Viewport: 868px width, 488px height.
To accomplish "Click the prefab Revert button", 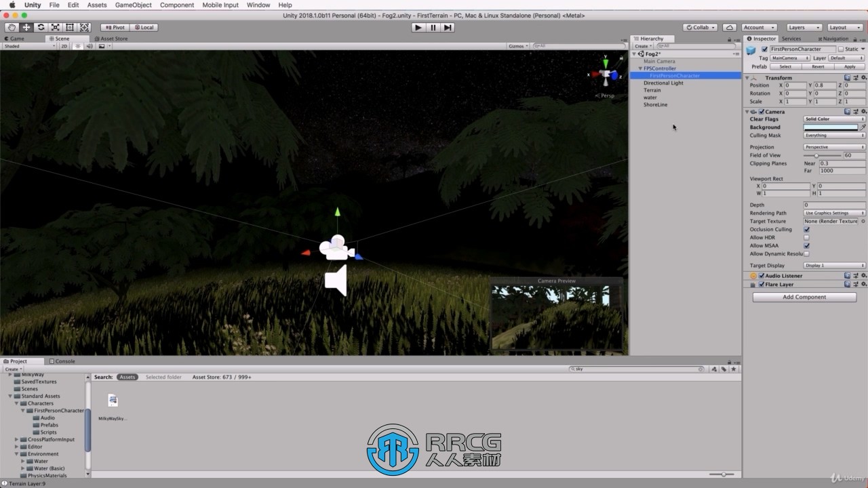I will 818,66.
